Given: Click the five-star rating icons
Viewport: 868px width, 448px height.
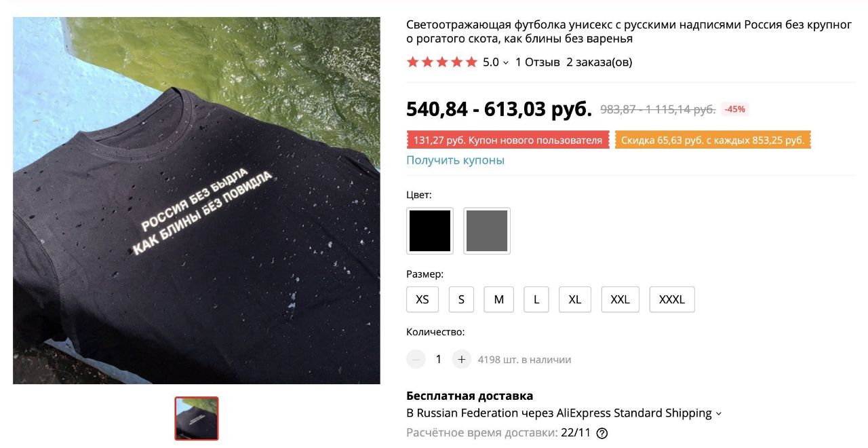Looking at the screenshot, I should coord(442,62).
